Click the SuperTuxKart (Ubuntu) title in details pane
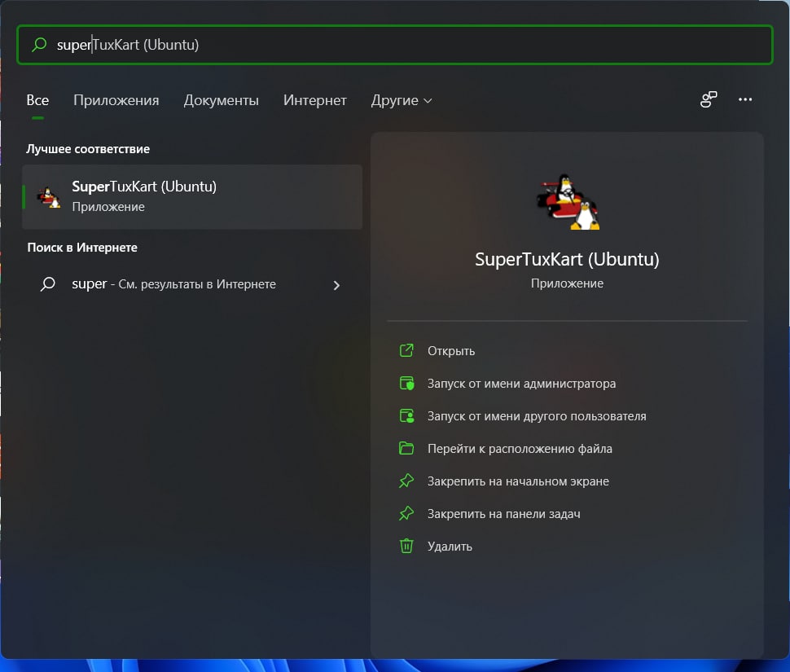This screenshot has height=672, width=790. 567,259
